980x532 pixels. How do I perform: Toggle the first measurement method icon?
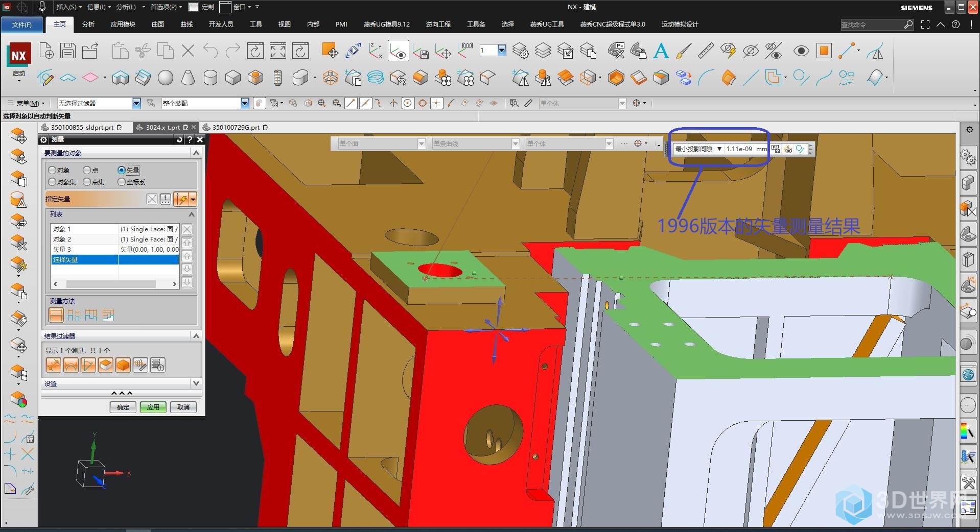click(x=56, y=315)
